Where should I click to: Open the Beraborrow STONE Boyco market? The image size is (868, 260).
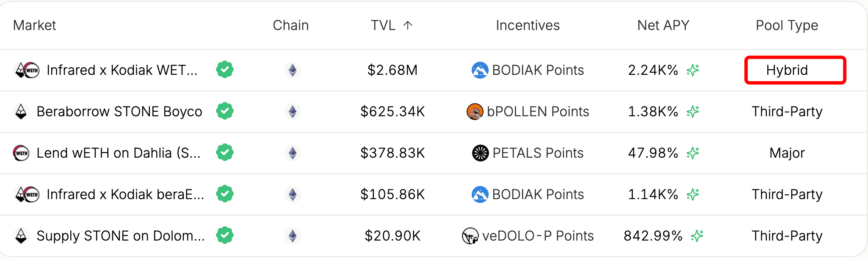119,112
